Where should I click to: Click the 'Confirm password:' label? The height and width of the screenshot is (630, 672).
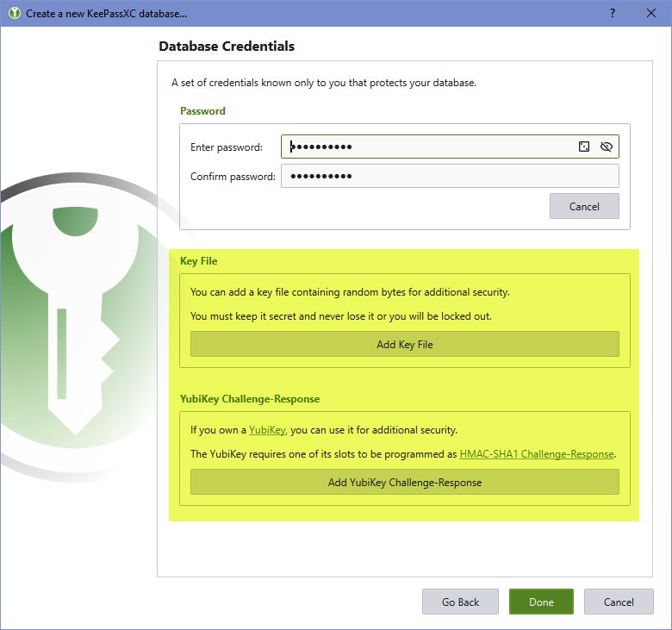233,177
